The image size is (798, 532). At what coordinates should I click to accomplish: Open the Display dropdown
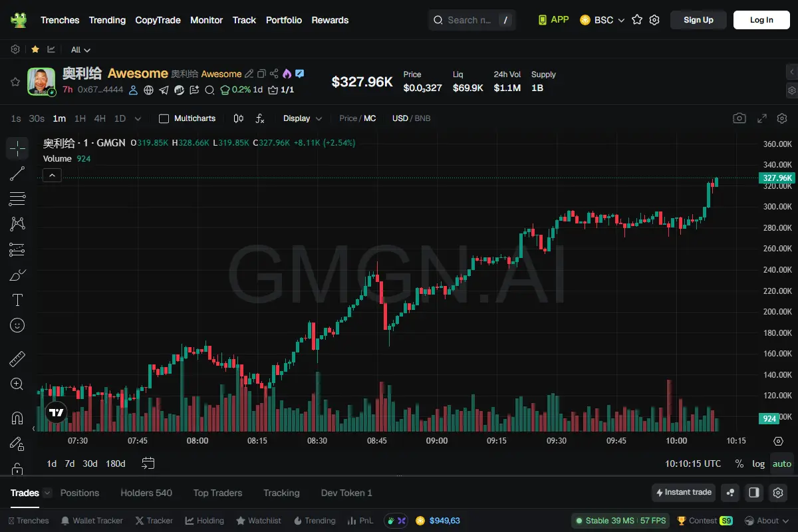[x=303, y=118]
